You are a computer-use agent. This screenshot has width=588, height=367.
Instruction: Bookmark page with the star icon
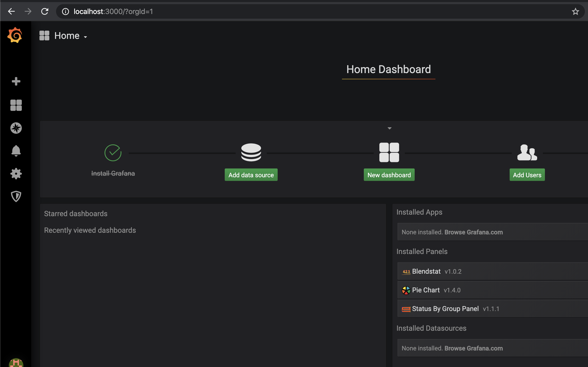[575, 11]
